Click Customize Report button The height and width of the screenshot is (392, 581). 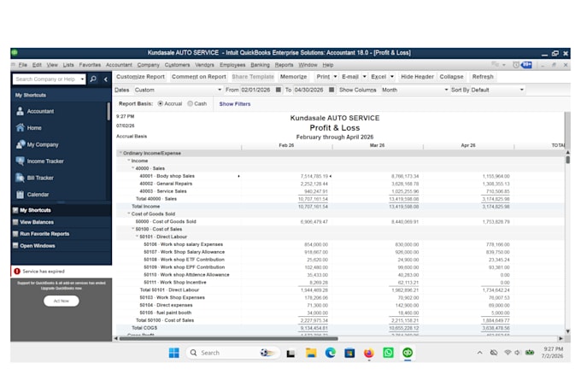(140, 77)
